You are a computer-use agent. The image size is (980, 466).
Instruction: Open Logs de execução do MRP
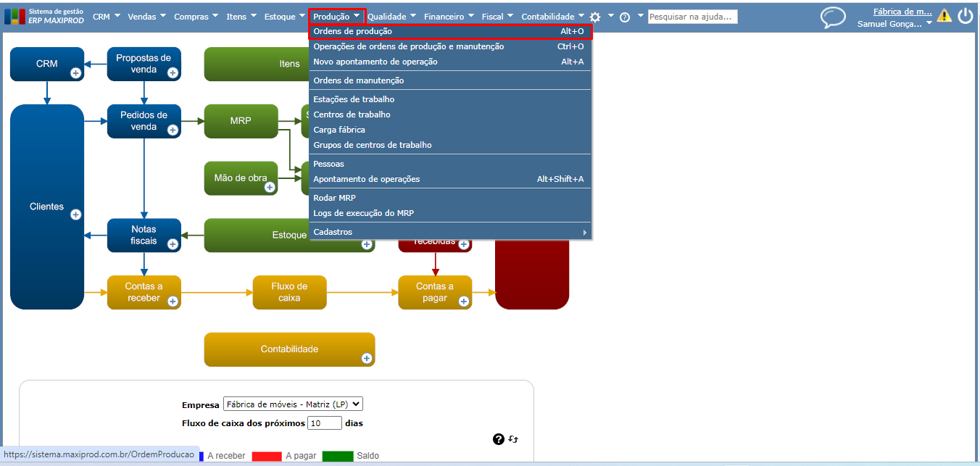coord(450,213)
